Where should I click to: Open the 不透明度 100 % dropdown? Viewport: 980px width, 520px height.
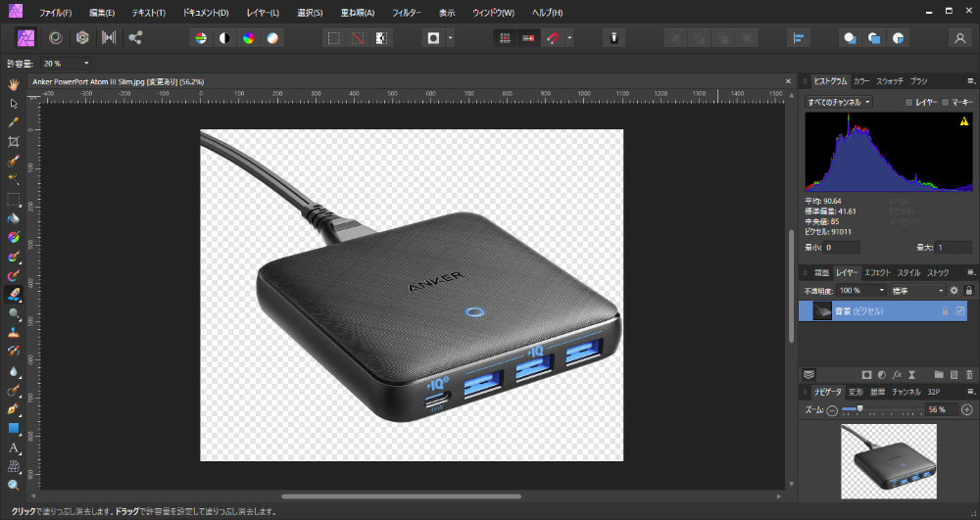coord(861,290)
